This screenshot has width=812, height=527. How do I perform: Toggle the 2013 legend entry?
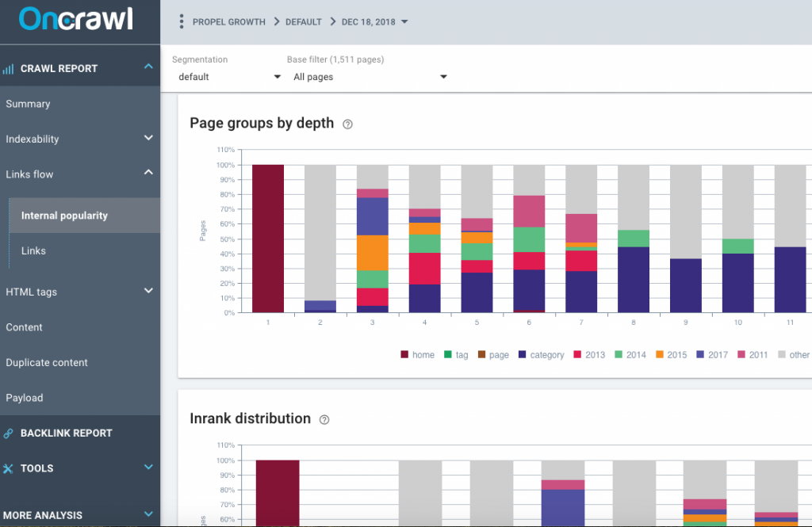(589, 354)
